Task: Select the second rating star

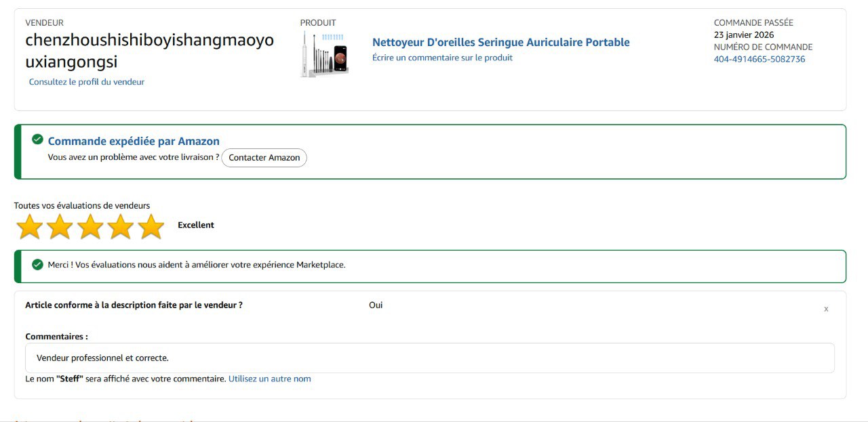Action: coord(60,227)
